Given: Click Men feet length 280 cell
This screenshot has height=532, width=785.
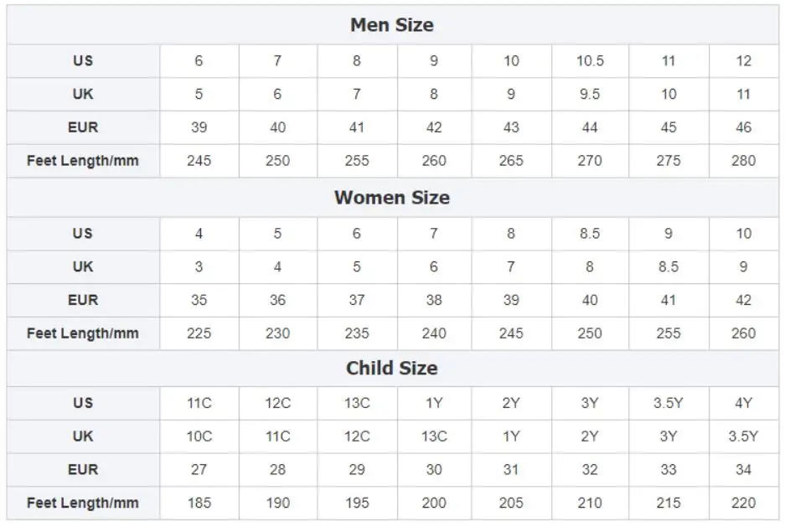Looking at the screenshot, I should pos(743,161).
